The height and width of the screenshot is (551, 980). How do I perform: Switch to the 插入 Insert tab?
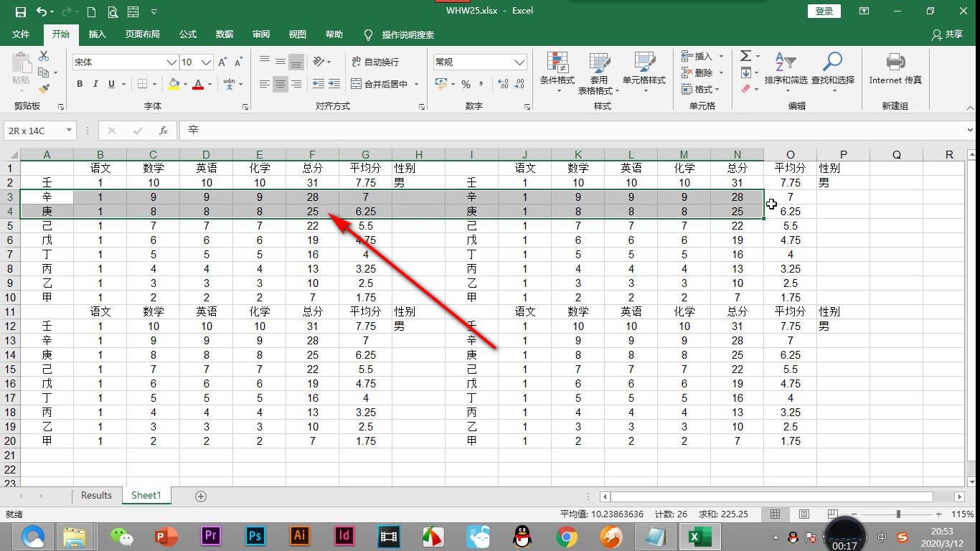tap(97, 34)
